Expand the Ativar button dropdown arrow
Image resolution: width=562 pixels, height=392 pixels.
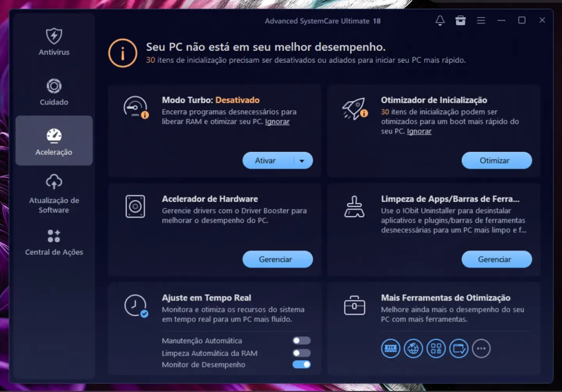pyautogui.click(x=302, y=161)
